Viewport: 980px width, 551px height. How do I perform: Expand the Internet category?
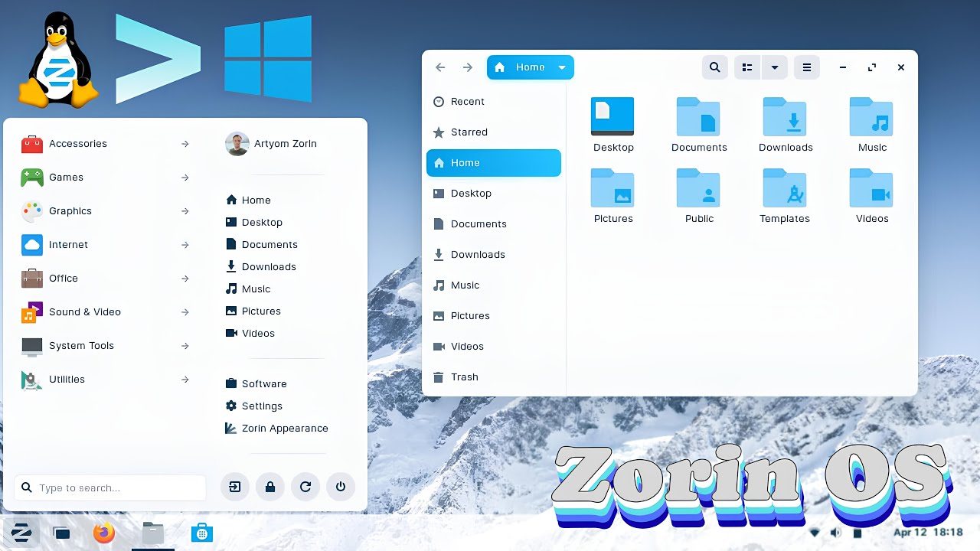point(106,244)
